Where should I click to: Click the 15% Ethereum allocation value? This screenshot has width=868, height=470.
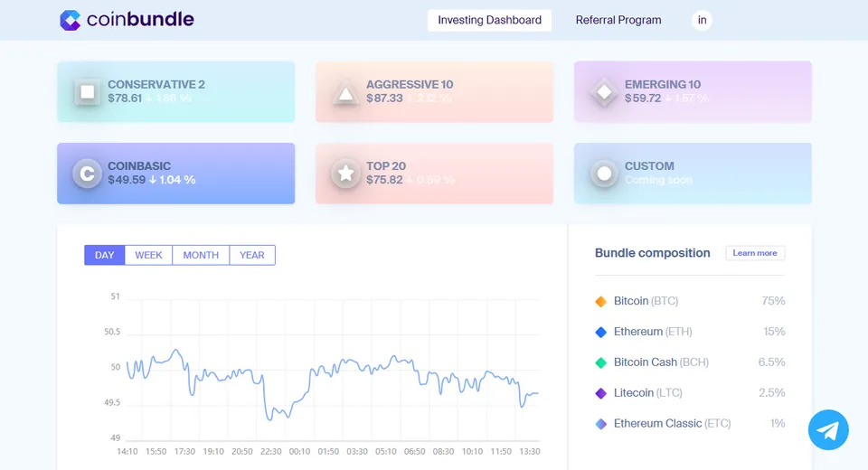pos(775,332)
